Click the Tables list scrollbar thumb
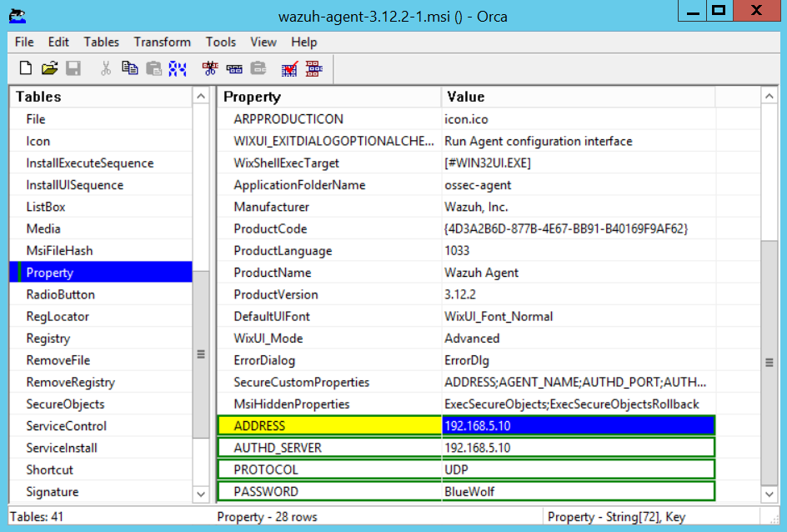787x532 pixels. [201, 354]
